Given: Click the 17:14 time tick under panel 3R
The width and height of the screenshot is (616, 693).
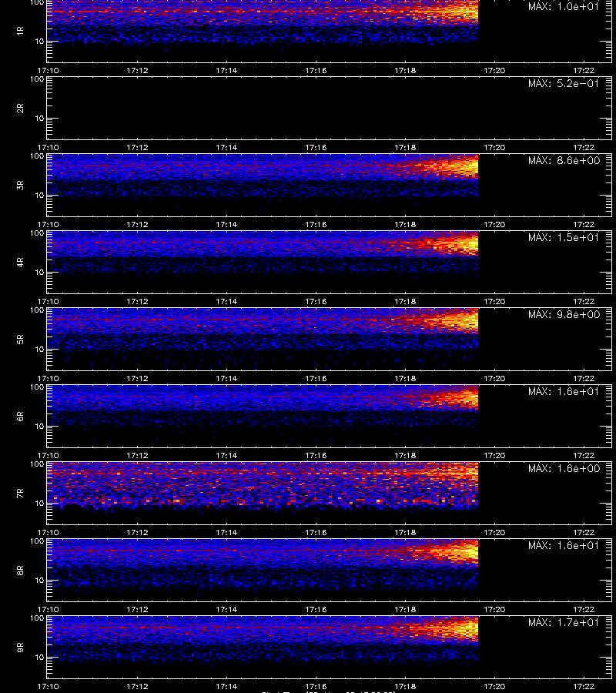Looking at the screenshot, I should 226,225.
